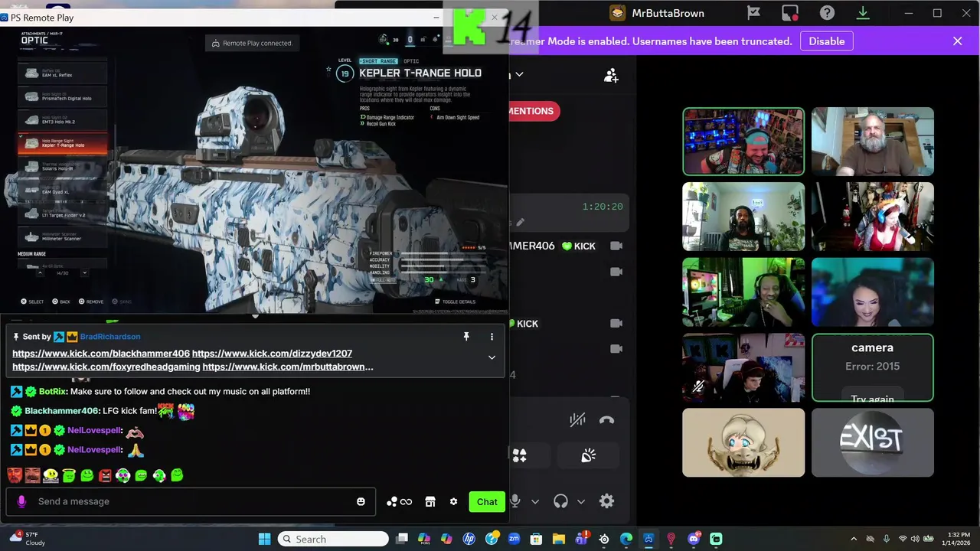Click the Remove prompt in game footer

tap(90, 302)
